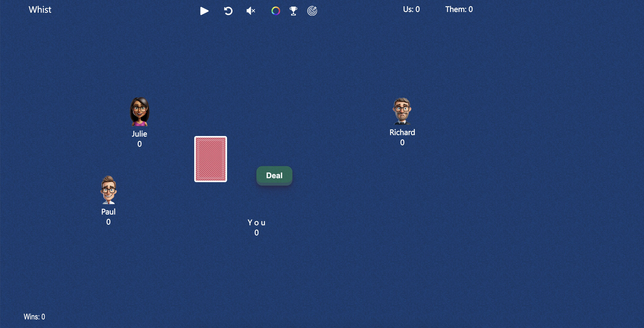Click the play triangle icon in the toolbar
644x328 pixels.
(x=204, y=11)
